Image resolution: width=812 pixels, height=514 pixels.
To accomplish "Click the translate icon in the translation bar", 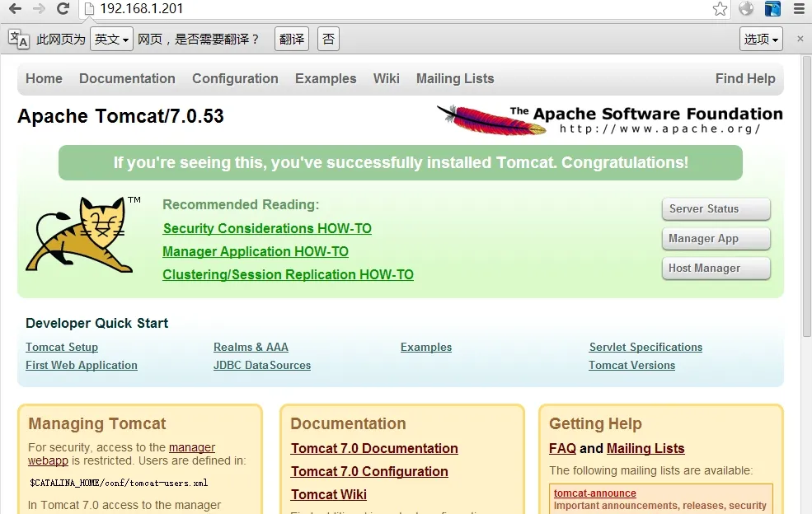I will tap(19, 40).
